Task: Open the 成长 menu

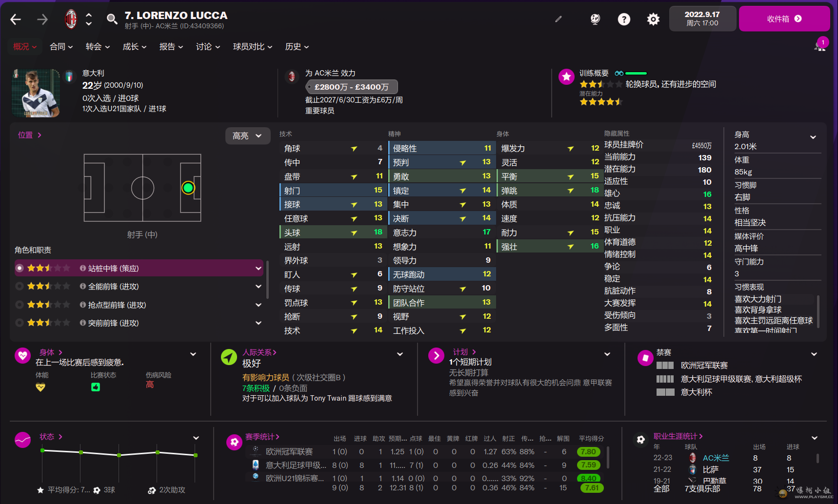Action: coord(135,47)
